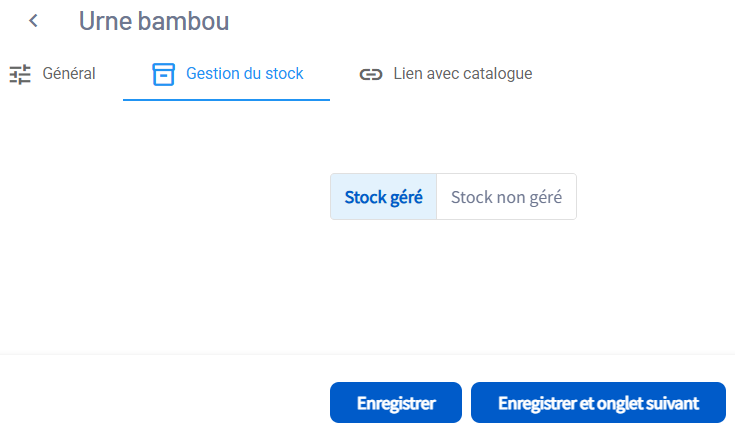Save the product without changing tab
Image resolution: width=735 pixels, height=437 pixels.
click(395, 403)
